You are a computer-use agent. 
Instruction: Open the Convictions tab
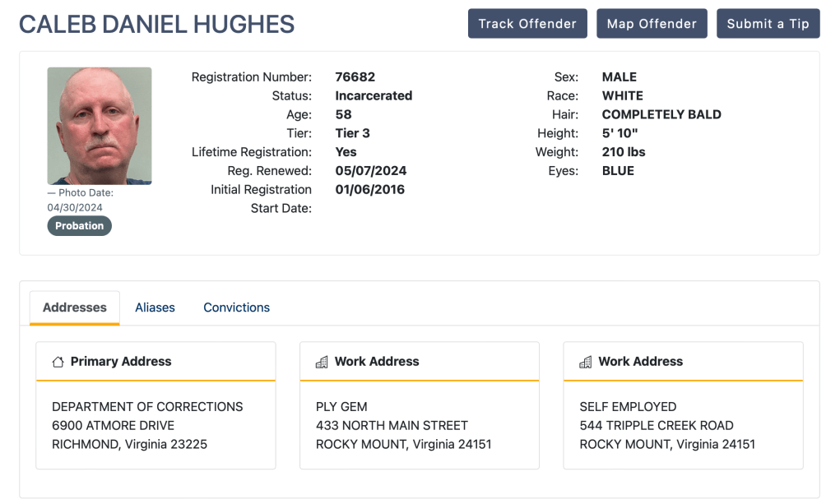point(236,307)
